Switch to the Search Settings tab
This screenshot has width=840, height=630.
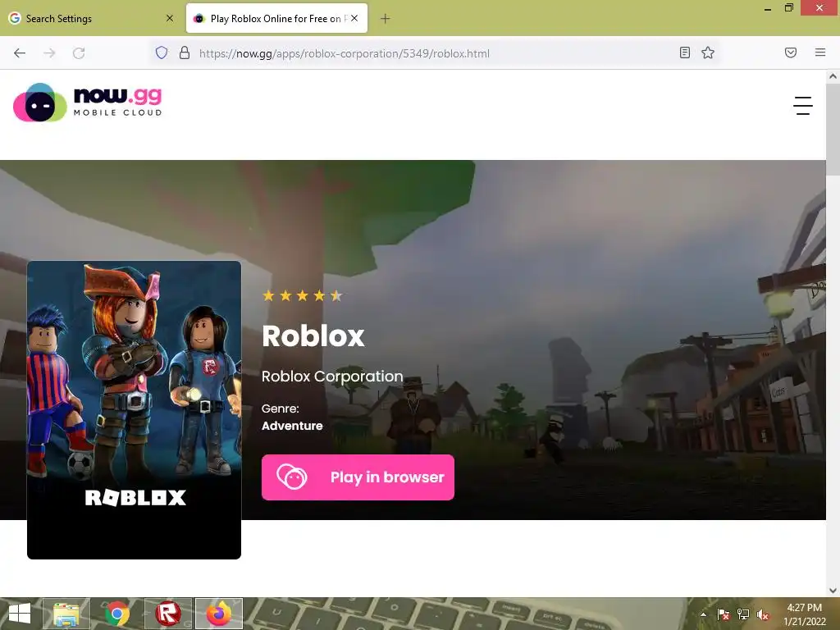[x=91, y=18]
